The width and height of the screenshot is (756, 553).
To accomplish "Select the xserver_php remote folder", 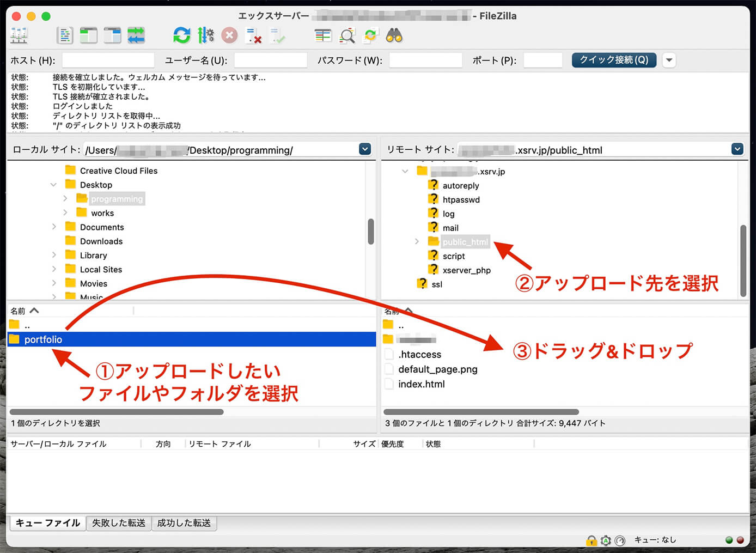I will (x=467, y=270).
